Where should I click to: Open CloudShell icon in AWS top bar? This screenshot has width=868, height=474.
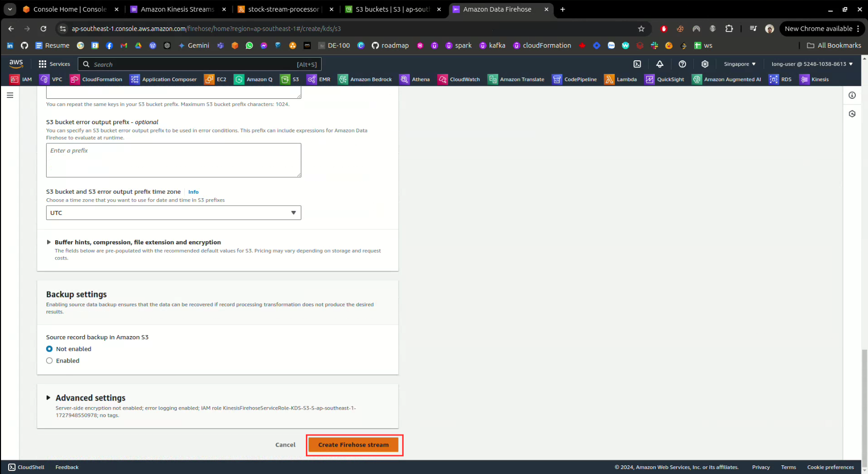[x=637, y=64]
